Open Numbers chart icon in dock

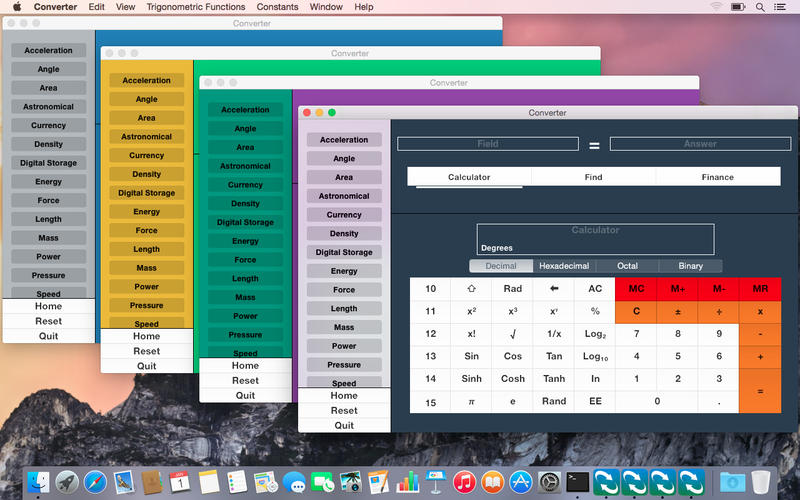click(407, 482)
